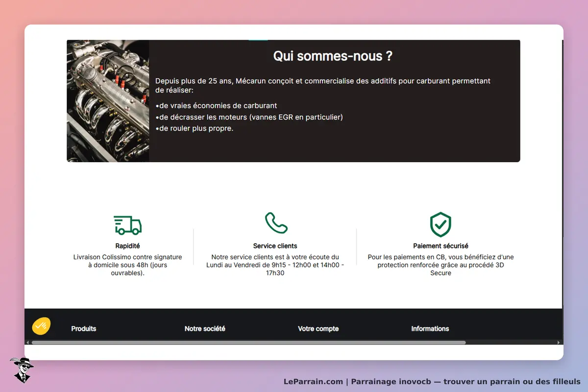The height and width of the screenshot is (392, 588).
Task: Click the phone Service clients icon
Action: (276, 223)
